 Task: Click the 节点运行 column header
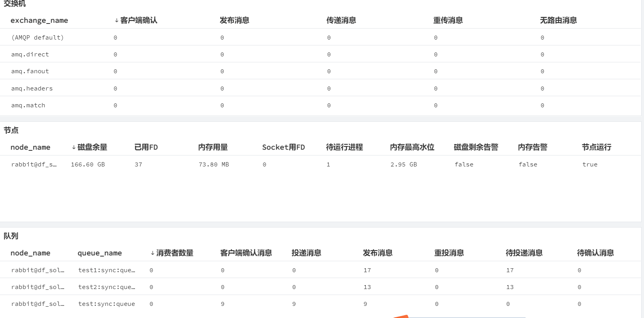(596, 147)
